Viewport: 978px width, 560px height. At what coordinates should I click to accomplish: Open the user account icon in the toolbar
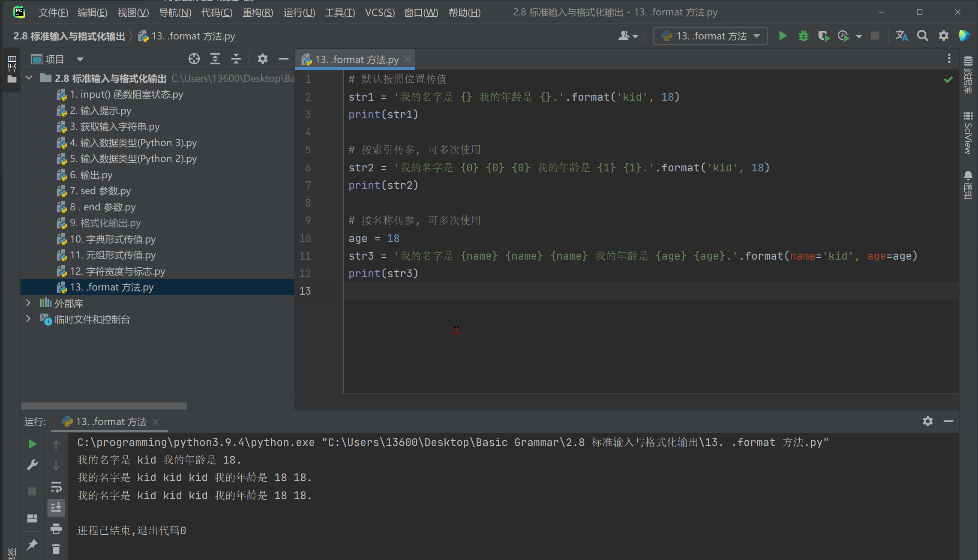click(x=624, y=36)
